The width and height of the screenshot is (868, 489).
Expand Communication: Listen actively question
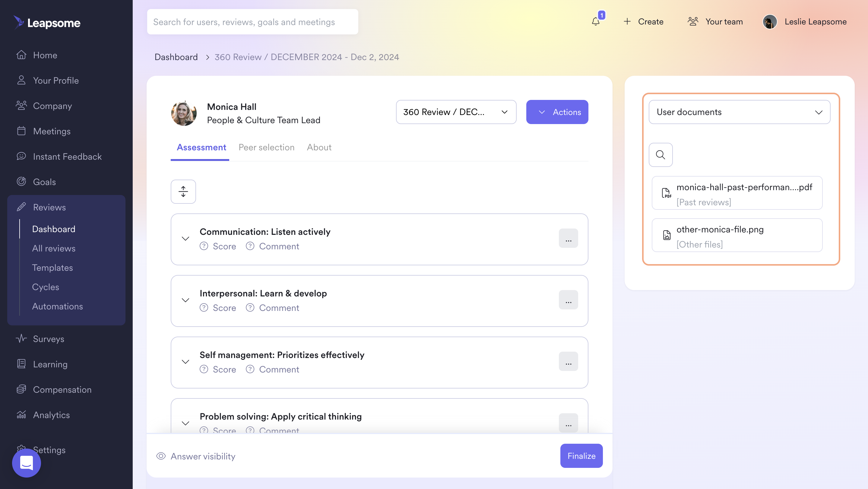[185, 239]
